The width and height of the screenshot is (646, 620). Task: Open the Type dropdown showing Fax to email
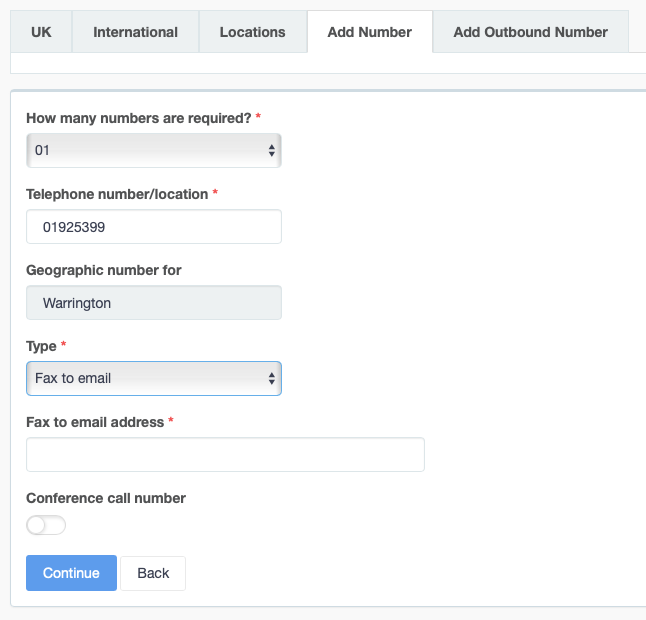click(x=153, y=379)
